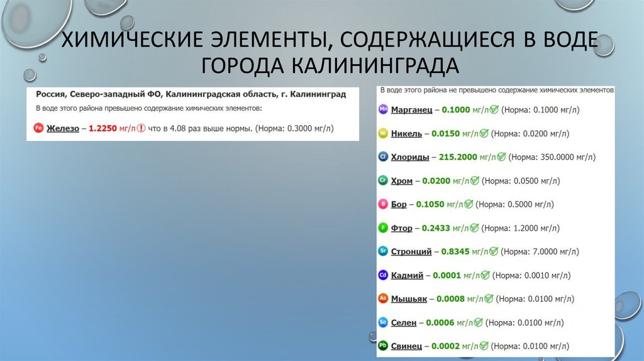Open the Железо link
644x361 pixels.
(63, 128)
